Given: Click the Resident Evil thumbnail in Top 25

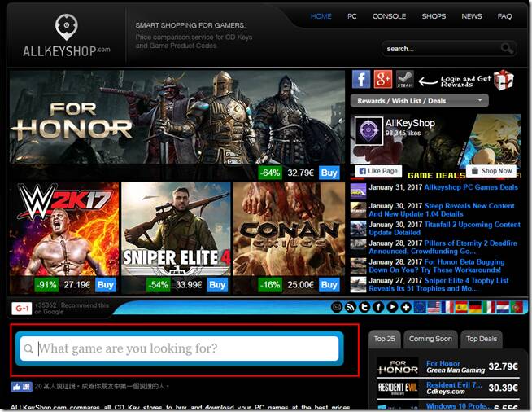Looking at the screenshot, I should (398, 388).
